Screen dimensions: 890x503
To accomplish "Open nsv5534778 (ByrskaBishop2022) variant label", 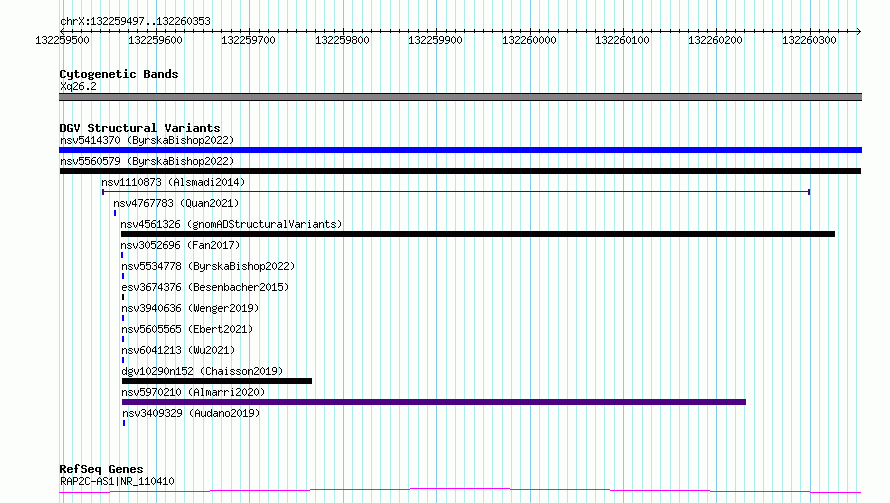I will 208,266.
